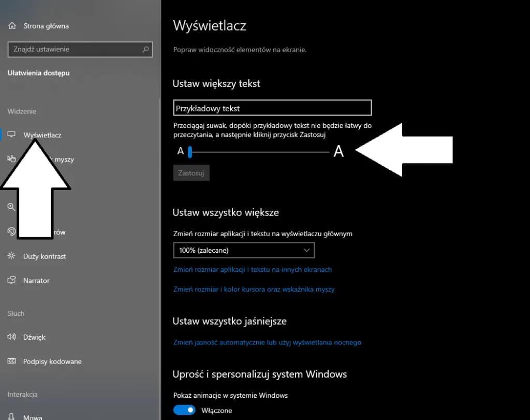
Task: Open the 100% (zalecane) size dropdown
Action: pyautogui.click(x=243, y=250)
